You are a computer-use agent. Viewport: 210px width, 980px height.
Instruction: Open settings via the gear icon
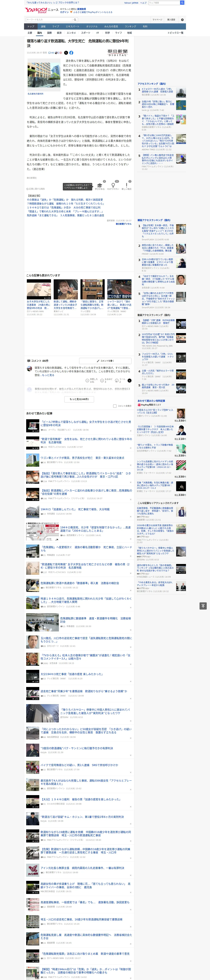click(182, 19)
